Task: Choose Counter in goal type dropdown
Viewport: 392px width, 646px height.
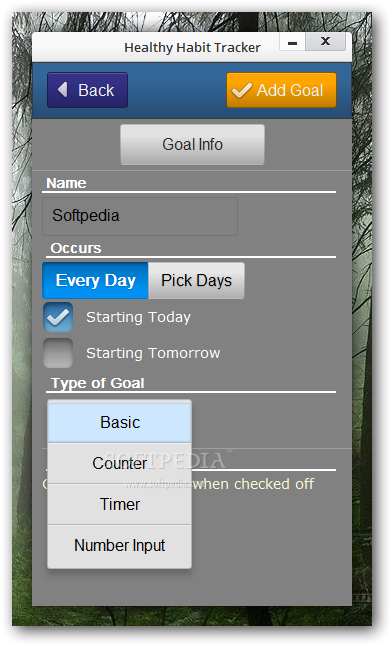Action: point(120,463)
